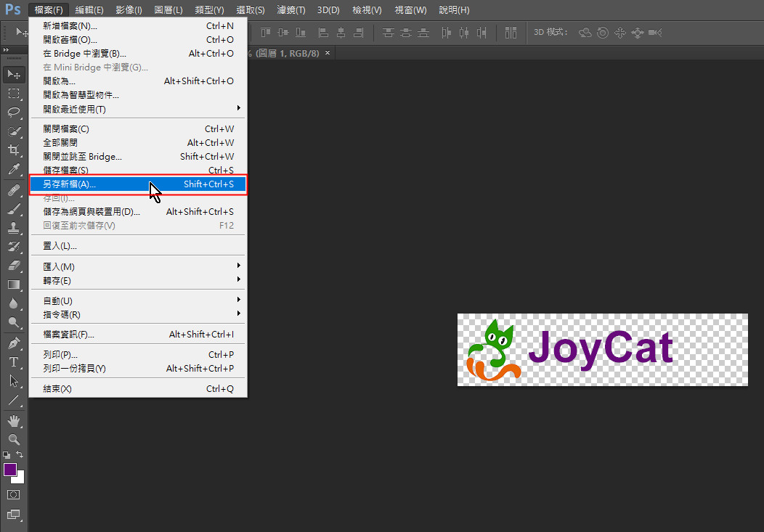Select the Hand tool

pyautogui.click(x=14, y=420)
